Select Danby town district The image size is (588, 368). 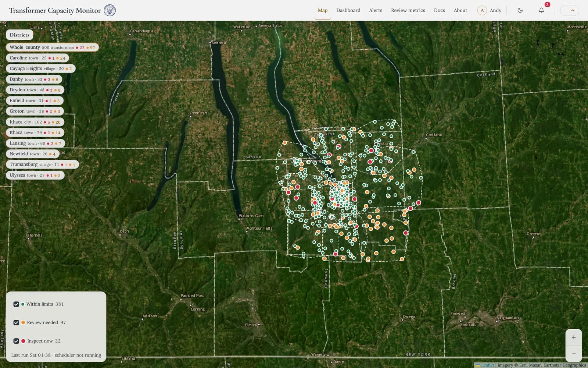[34, 79]
